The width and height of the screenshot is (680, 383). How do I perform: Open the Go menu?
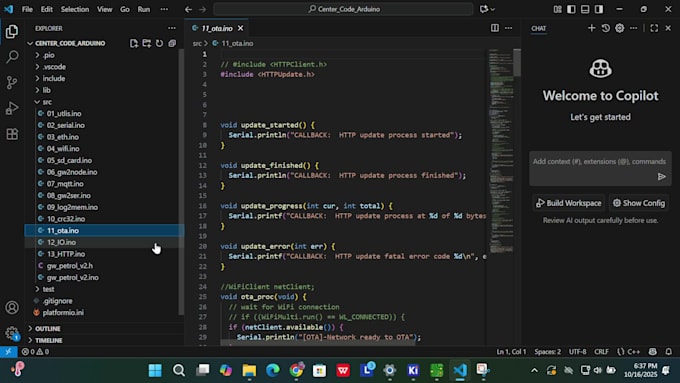coord(125,9)
